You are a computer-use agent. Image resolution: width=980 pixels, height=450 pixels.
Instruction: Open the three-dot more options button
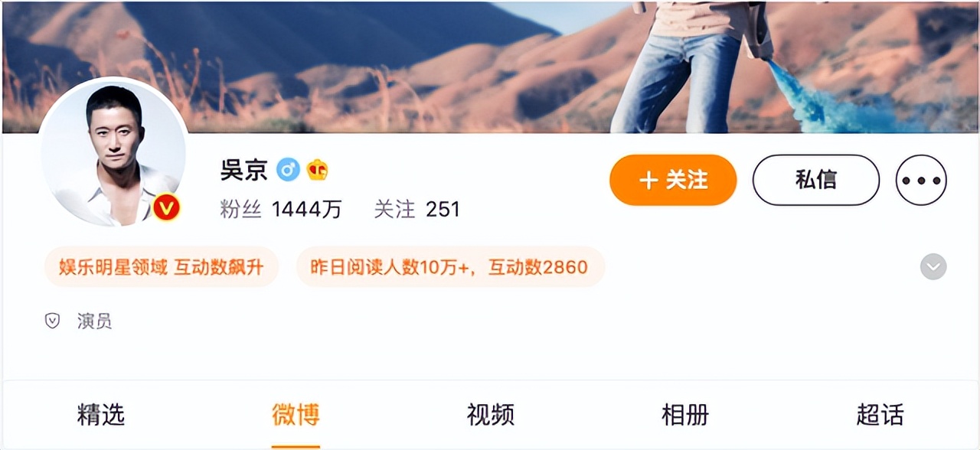(922, 180)
